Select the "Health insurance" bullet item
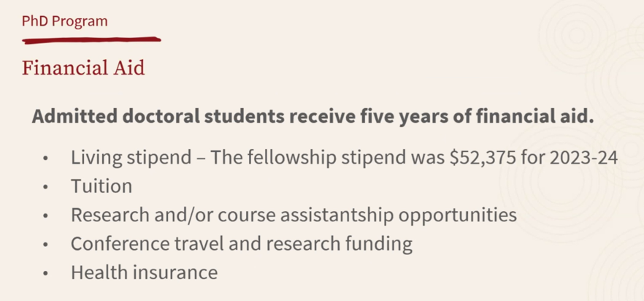The width and height of the screenshot is (644, 301). pyautogui.click(x=144, y=273)
